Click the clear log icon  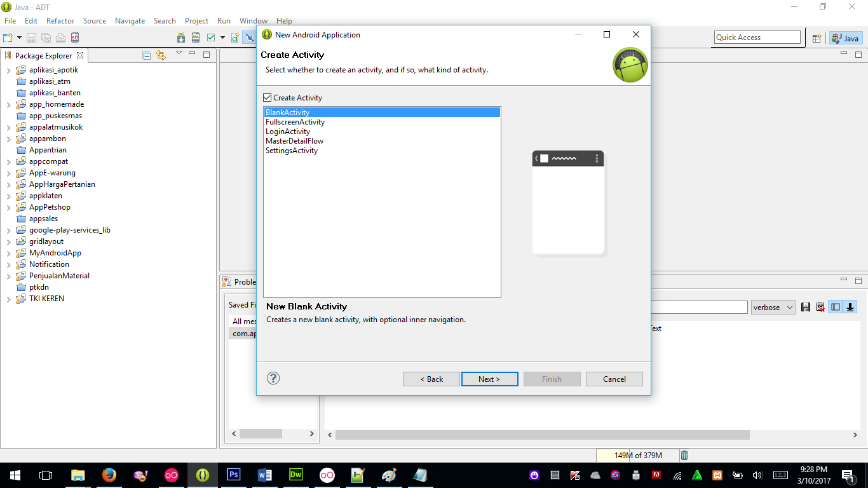pyautogui.click(x=820, y=308)
